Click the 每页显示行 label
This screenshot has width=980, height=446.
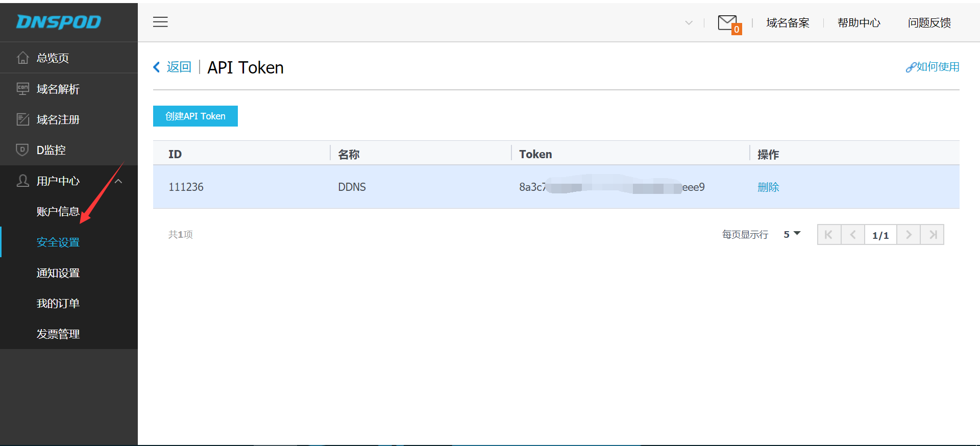(x=745, y=234)
